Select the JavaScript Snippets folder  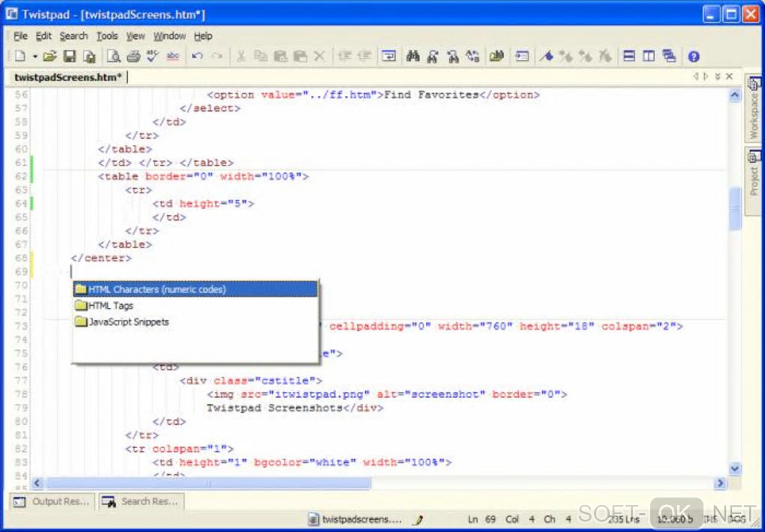coord(195,322)
